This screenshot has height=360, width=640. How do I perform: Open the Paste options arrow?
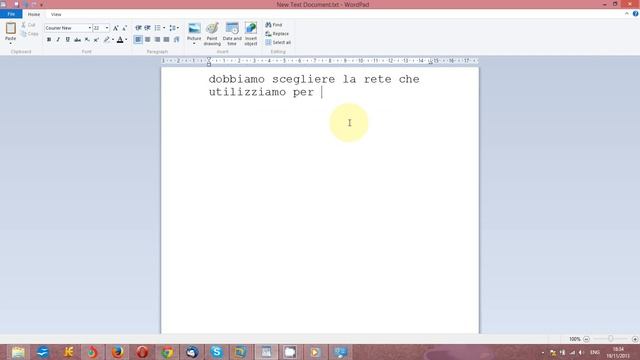[11, 43]
